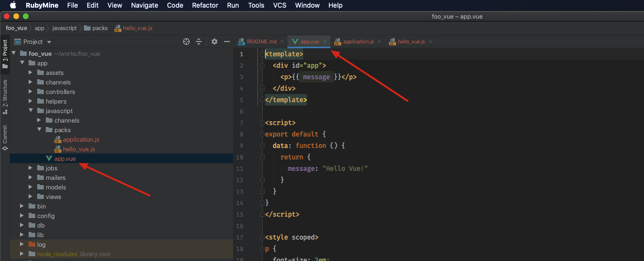
Task: Switch to the hello_vue.js editor tab
Action: tap(411, 42)
